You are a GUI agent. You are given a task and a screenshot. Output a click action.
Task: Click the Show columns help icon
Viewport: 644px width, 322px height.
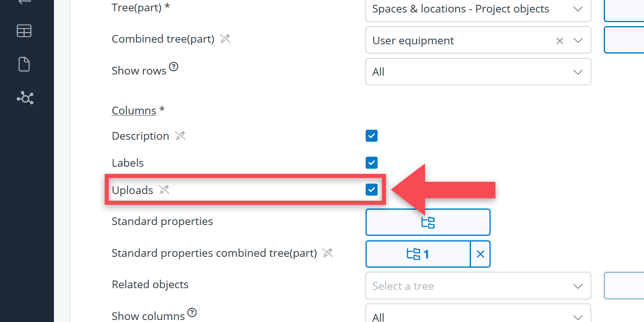click(192, 312)
